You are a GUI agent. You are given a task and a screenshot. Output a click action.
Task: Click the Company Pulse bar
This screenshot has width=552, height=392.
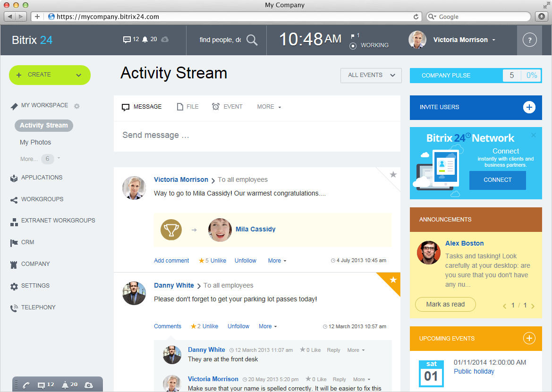(x=476, y=76)
